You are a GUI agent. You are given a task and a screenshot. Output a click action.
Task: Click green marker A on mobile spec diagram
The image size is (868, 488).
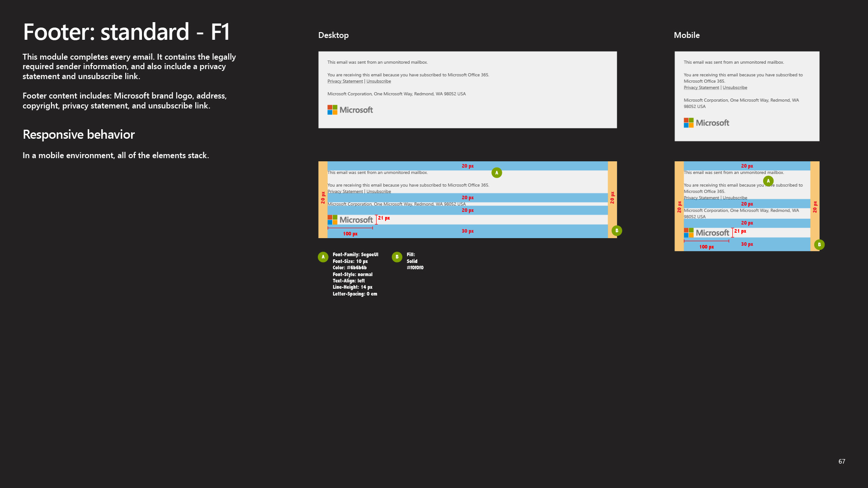[768, 181]
